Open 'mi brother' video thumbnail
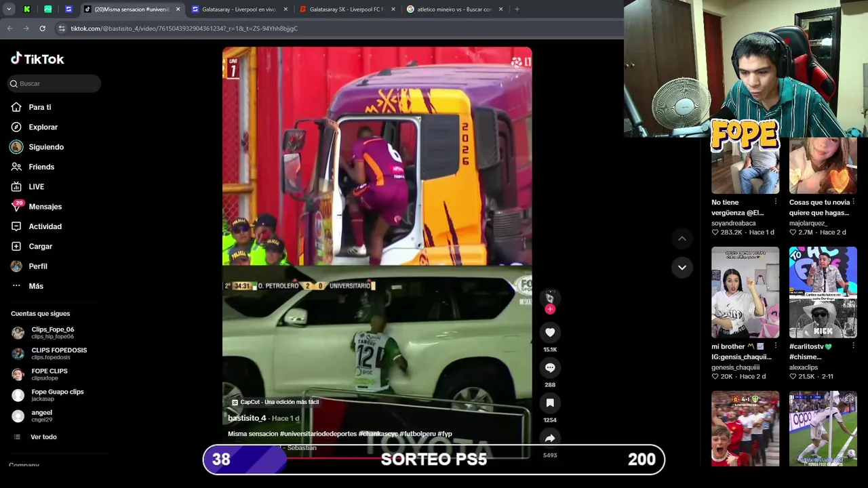Screen dimensions: 868x488 coord(745,292)
